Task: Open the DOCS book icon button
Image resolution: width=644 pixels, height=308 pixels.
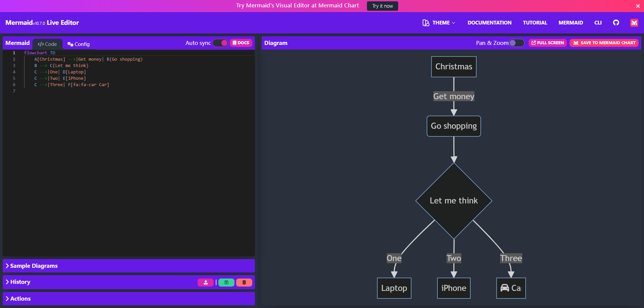Action: (x=241, y=43)
